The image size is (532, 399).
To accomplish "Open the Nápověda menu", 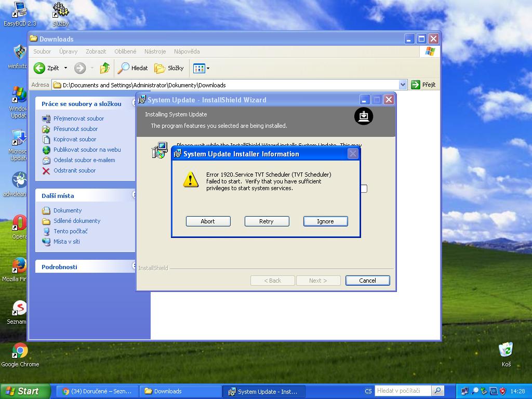I will click(x=187, y=51).
